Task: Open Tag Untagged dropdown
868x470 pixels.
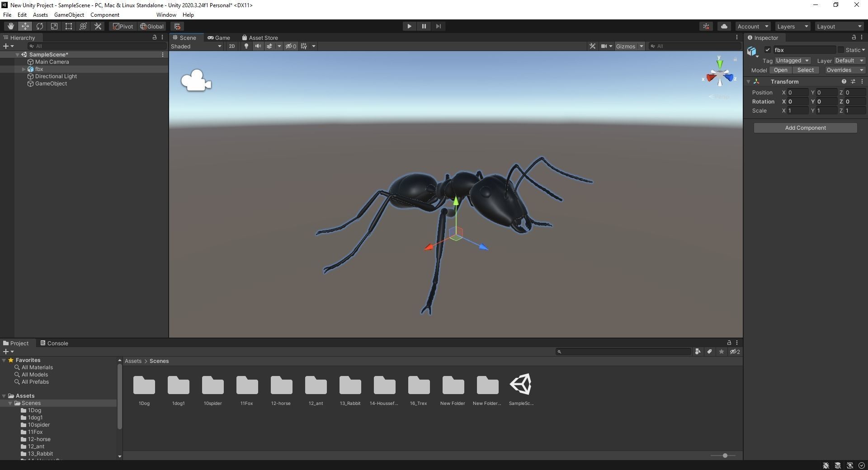Action: click(793, 61)
